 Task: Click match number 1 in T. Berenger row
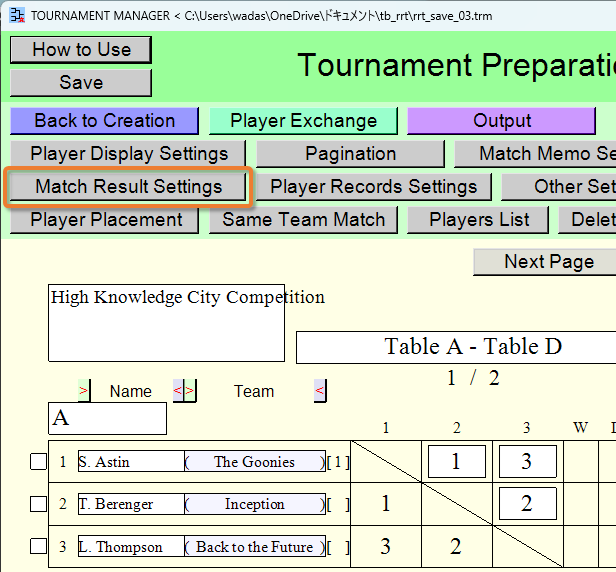pyautogui.click(x=386, y=504)
